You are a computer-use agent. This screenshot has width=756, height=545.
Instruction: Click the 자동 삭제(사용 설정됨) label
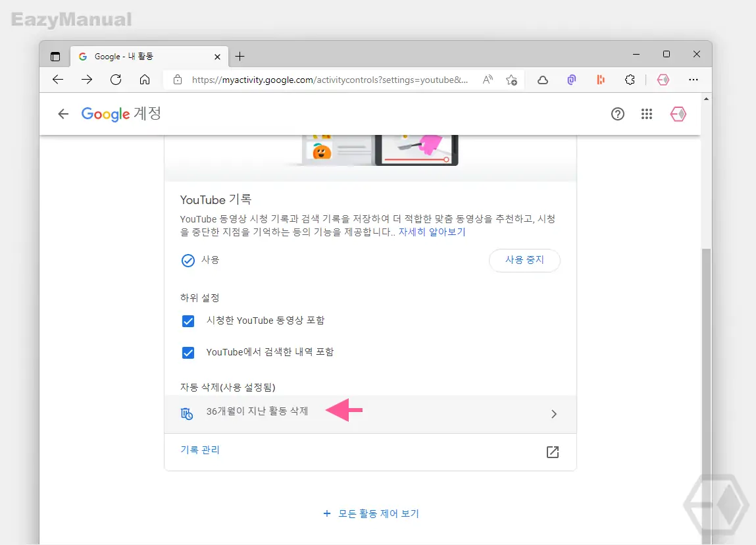click(x=228, y=387)
